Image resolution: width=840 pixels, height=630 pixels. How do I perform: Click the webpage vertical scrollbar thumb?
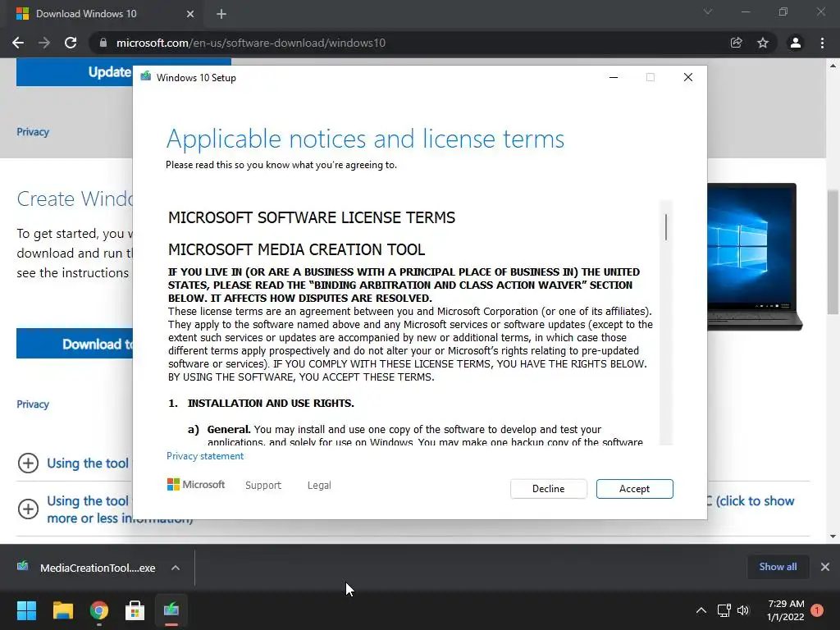[x=833, y=252]
